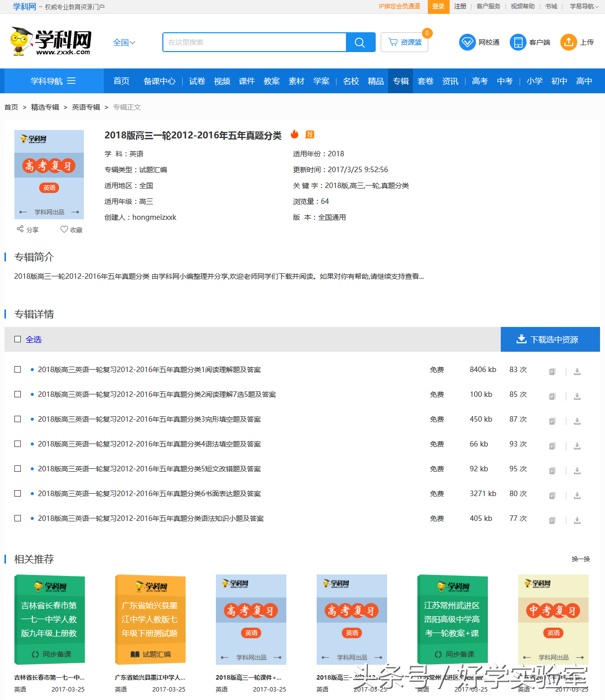Open the 精选专辑 breadcrumb link
605x700 pixels.
click(45, 107)
